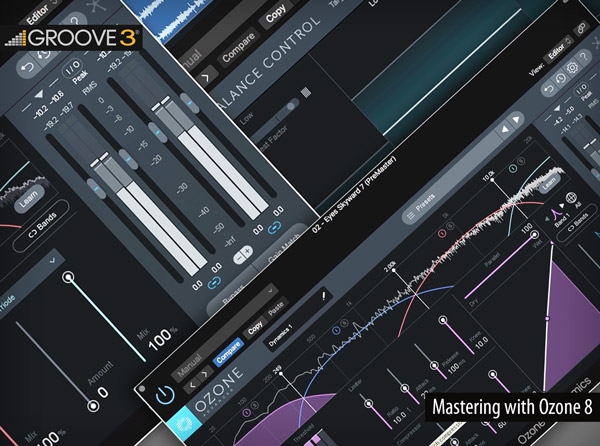Toggle the lower-left blue link icon in meter panel
600x446 pixels.
tap(214, 283)
